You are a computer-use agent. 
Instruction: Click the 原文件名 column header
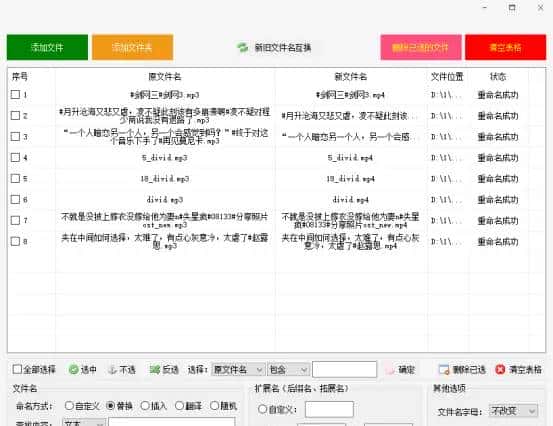pos(165,77)
